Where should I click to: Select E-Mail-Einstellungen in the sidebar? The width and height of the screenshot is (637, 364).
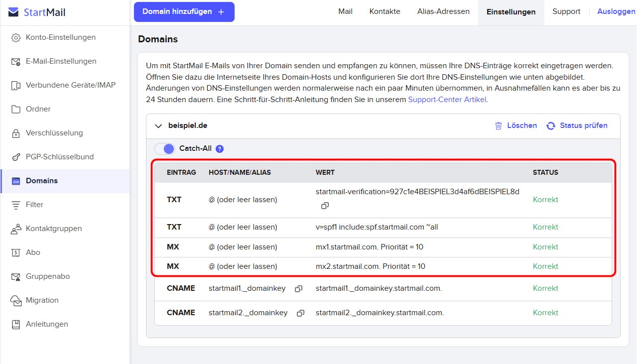click(x=65, y=61)
